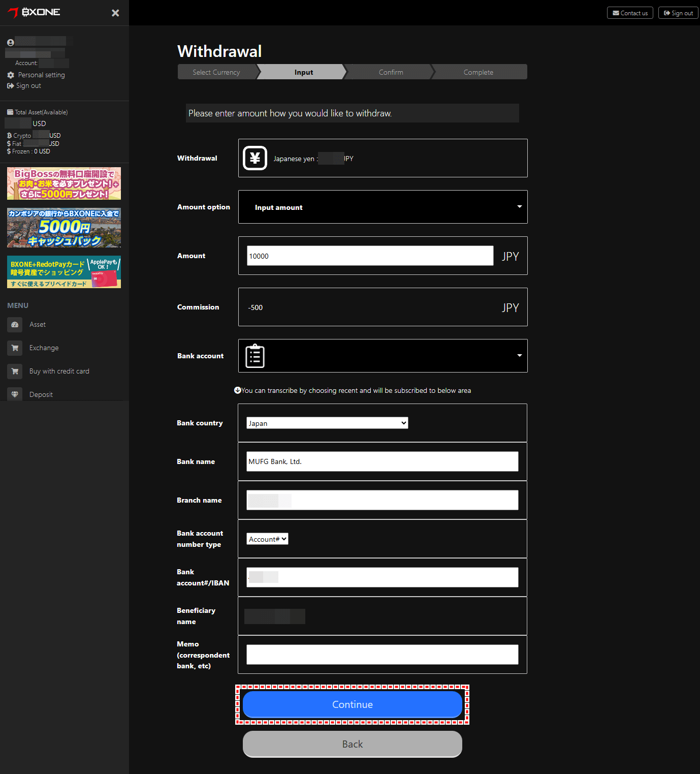The width and height of the screenshot is (700, 774).
Task: Open the Deposit menu item
Action: (x=41, y=394)
